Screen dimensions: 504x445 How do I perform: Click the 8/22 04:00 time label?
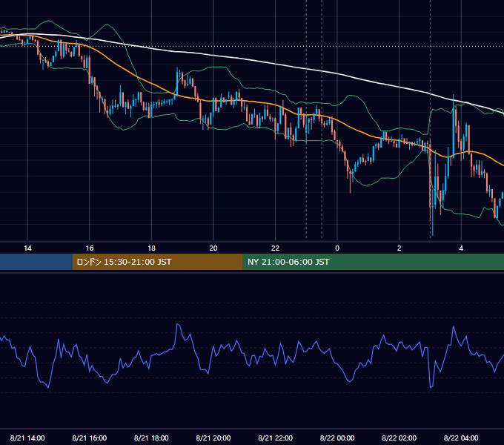point(461,438)
